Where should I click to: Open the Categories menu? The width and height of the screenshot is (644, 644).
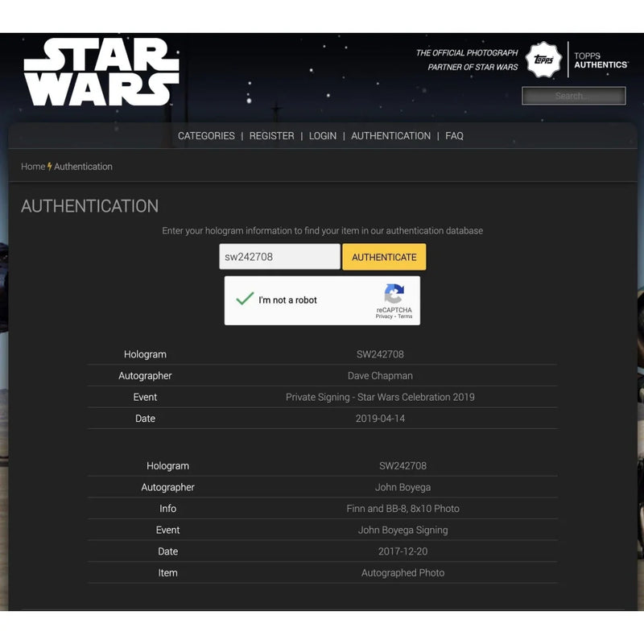[206, 136]
